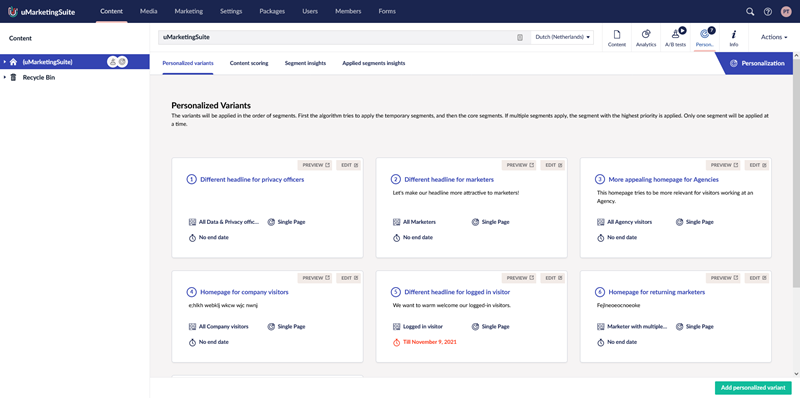This screenshot has width=800, height=398.
Task: Switch to Content scoring tab
Action: tap(249, 63)
